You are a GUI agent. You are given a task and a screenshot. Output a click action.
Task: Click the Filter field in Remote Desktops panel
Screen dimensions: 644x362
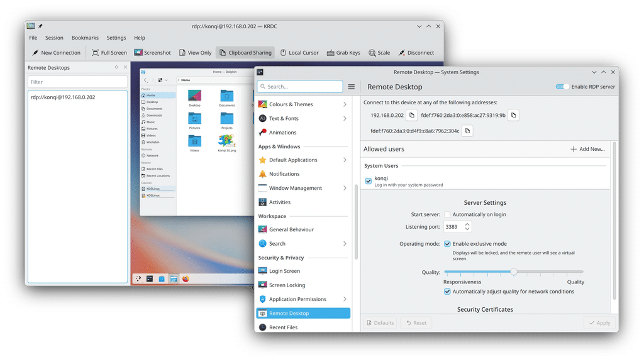[x=77, y=82]
